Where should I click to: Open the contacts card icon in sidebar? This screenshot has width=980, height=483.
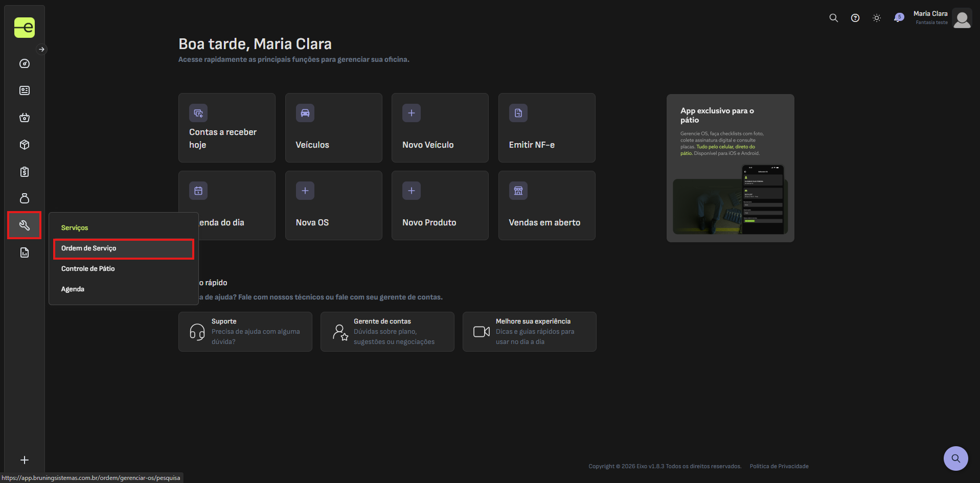(25, 90)
